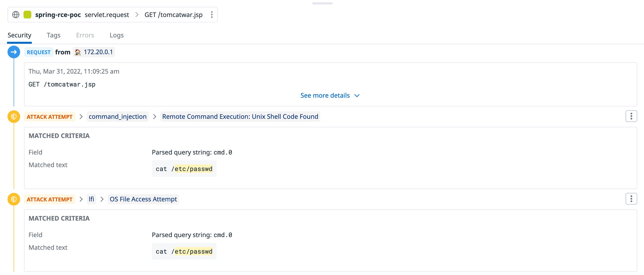
Task: Click the shield icon on the first attack attempt
Action: 14,116
